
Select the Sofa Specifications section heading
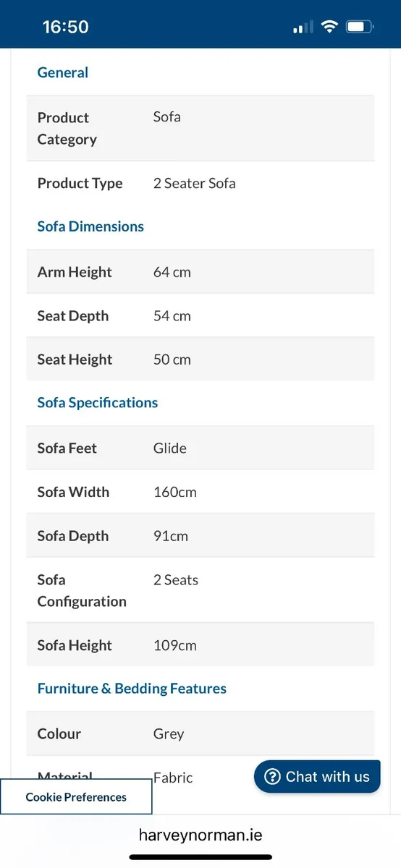(x=98, y=402)
